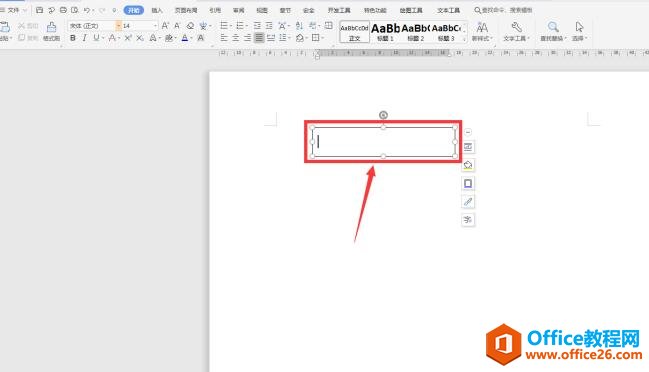Click the text highlight color button
This screenshot has width=649, height=372.
click(168, 38)
